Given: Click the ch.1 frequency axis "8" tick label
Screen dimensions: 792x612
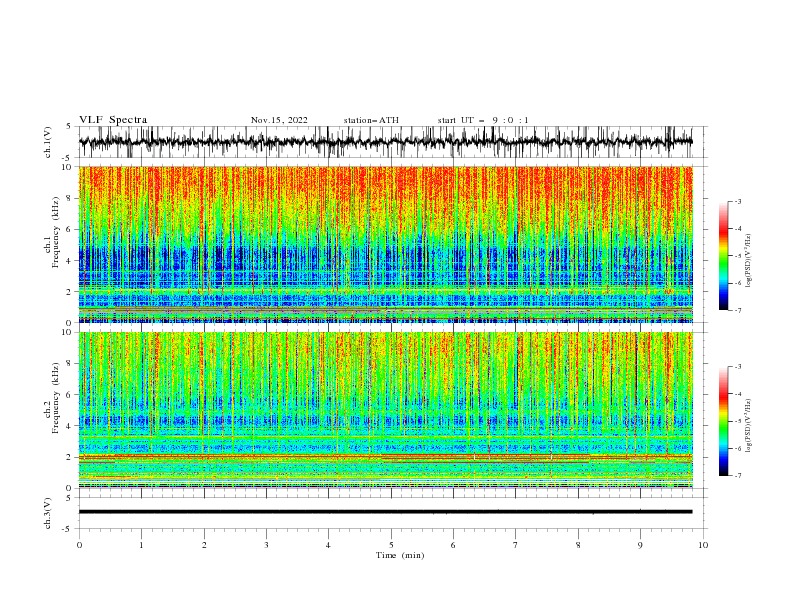Looking at the screenshot, I should (70, 198).
